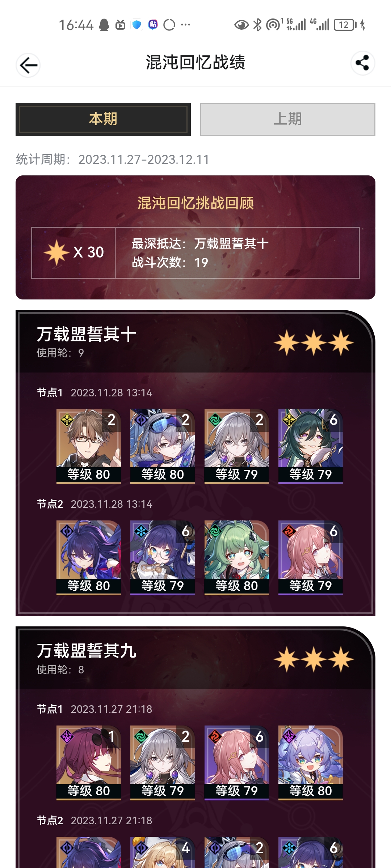
Task: Tap the back arrow icon
Action: [x=28, y=65]
